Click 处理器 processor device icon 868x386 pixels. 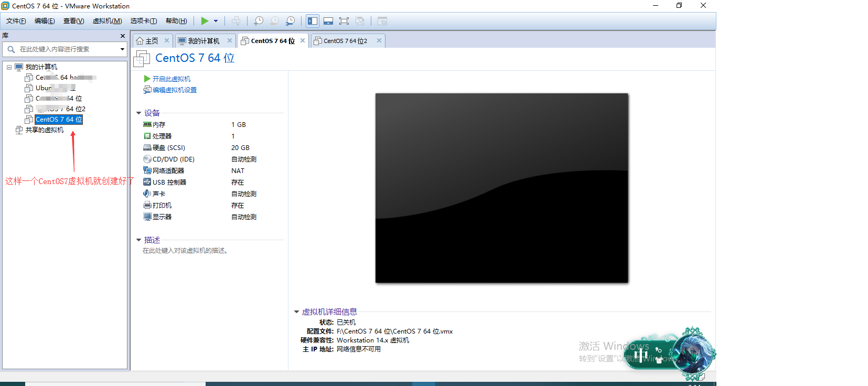point(147,136)
